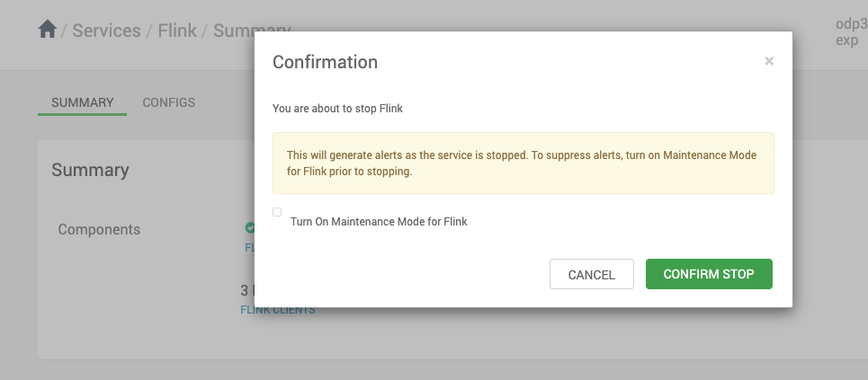Click the green status check icon under Components
Viewport: 868px width, 380px height.
tap(250, 228)
